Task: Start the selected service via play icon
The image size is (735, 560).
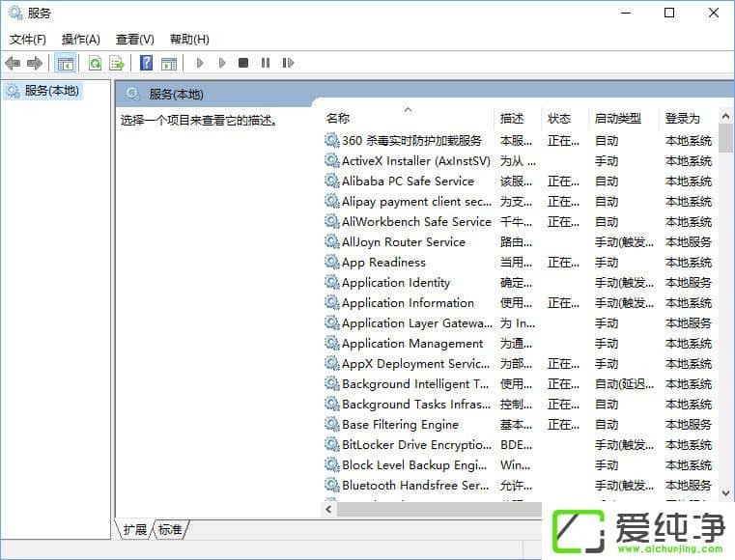Action: pos(200,63)
